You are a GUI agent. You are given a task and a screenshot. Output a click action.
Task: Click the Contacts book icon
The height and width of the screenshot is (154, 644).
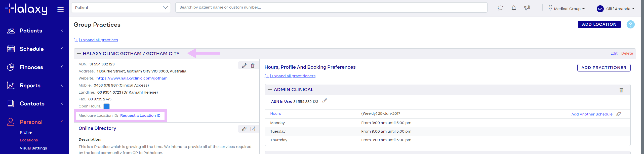11,104
